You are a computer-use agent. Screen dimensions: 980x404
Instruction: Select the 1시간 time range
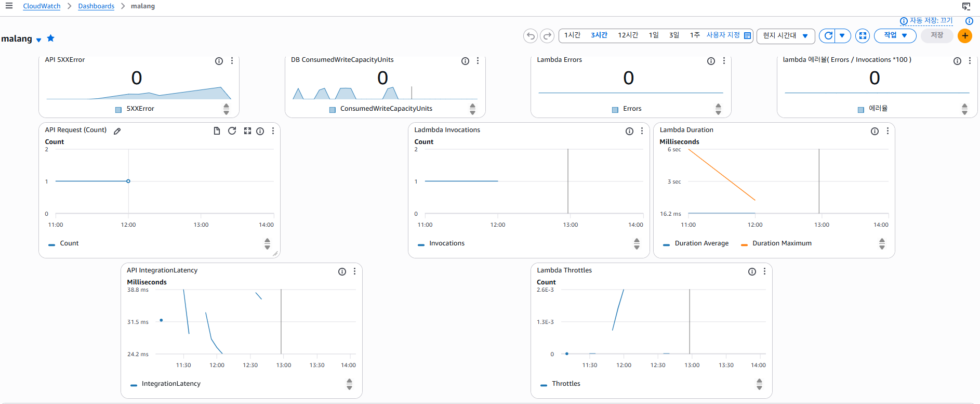572,35
